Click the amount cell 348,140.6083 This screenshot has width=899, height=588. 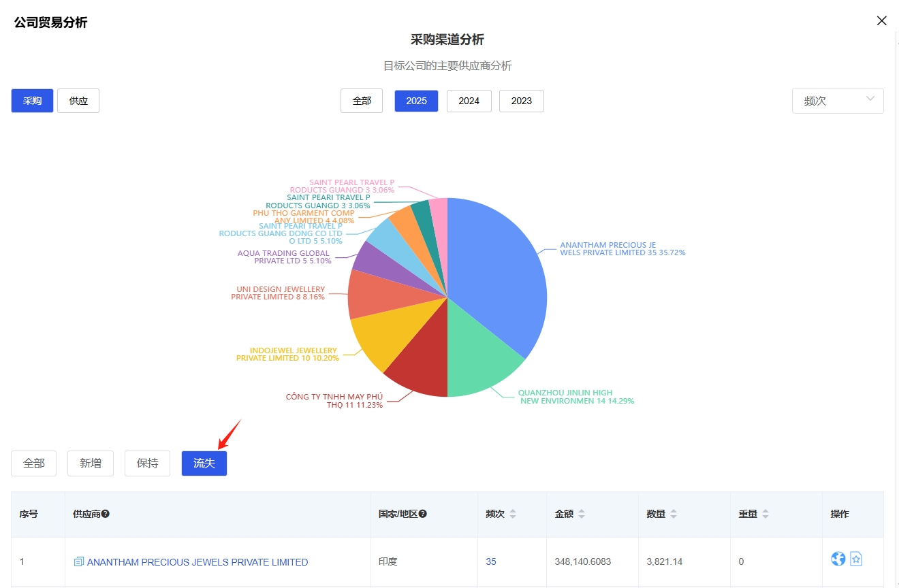click(583, 562)
